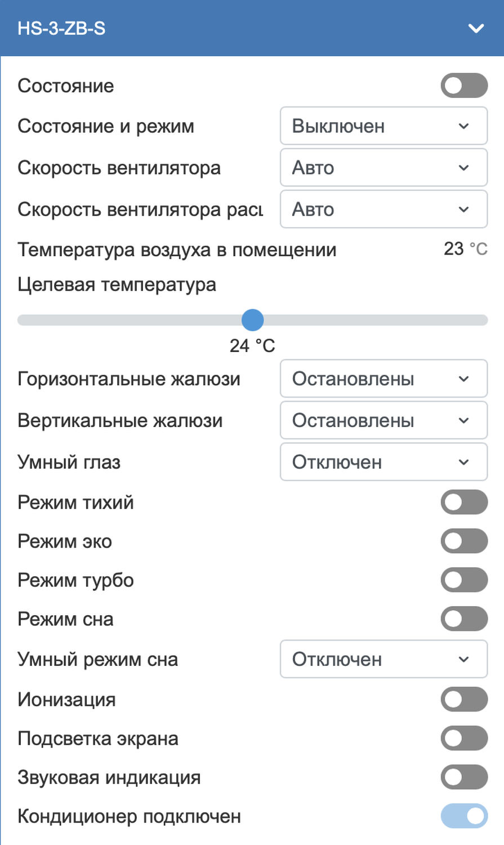Screen dimensions: 504x845
Task: Open the Состояние и режим dropdown
Action: pyautogui.click(x=383, y=126)
